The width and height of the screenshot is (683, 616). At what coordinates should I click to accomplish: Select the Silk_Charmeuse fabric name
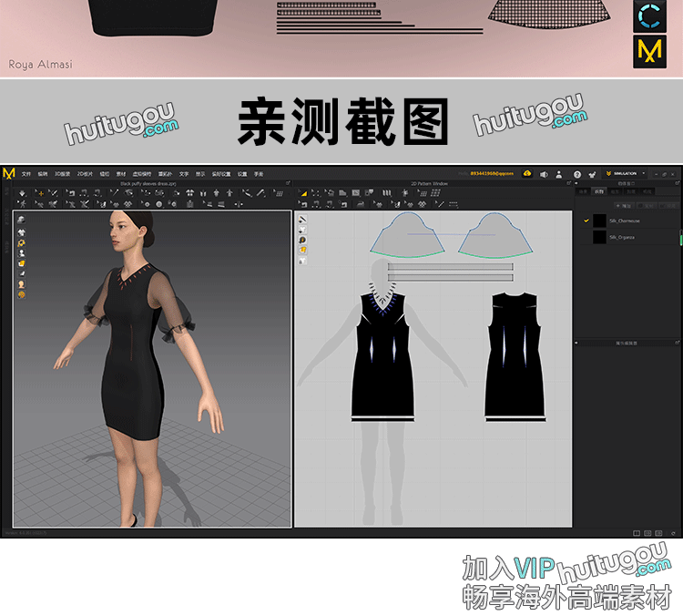click(625, 221)
